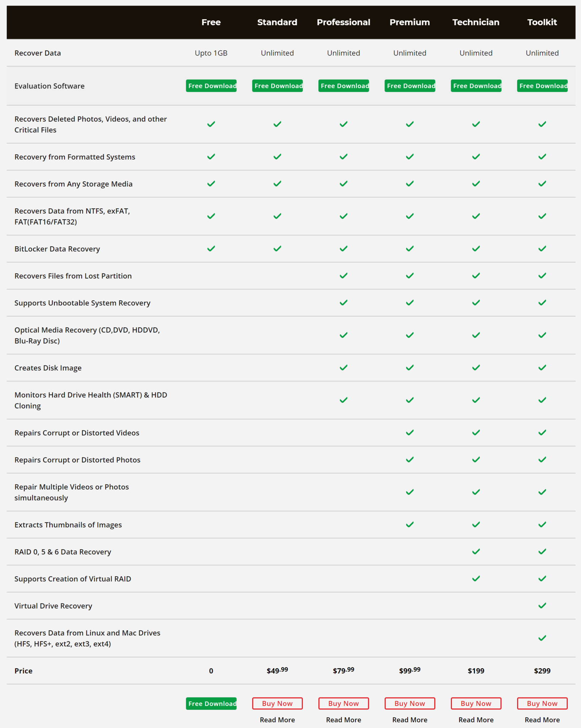Click Premium checkmark for Recovers Files from Lost Partition
The width and height of the screenshot is (581, 728).
pyautogui.click(x=410, y=275)
